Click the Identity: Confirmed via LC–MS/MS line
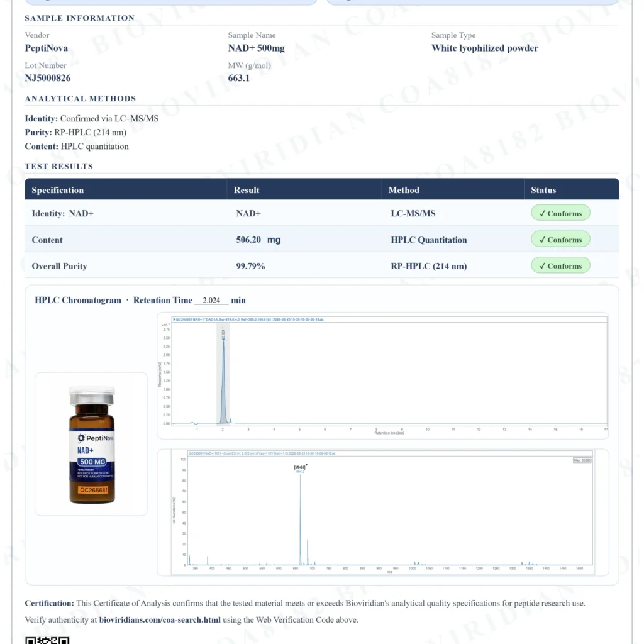 point(92,119)
